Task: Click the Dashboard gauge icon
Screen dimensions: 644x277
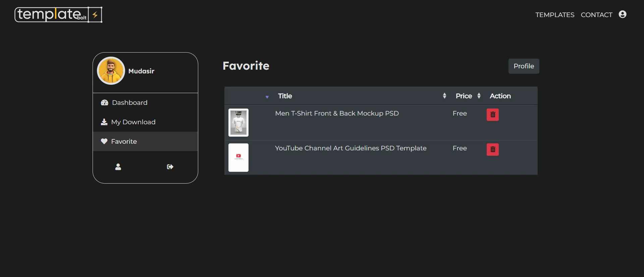Action: coord(104,102)
